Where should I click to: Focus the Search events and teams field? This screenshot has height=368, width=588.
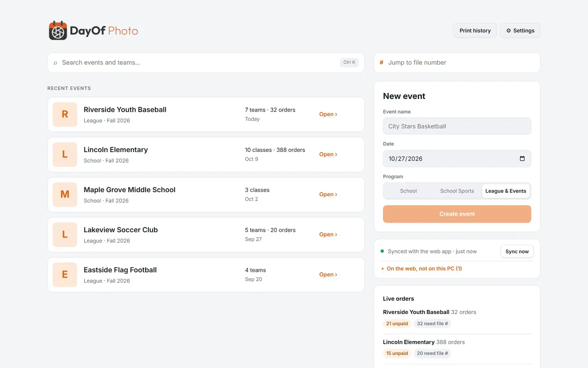pyautogui.click(x=206, y=63)
